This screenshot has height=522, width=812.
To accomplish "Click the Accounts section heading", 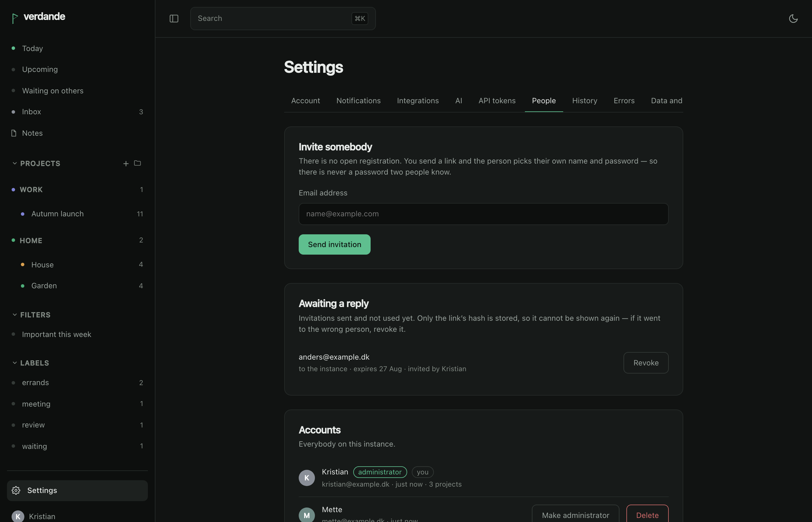I will point(320,430).
